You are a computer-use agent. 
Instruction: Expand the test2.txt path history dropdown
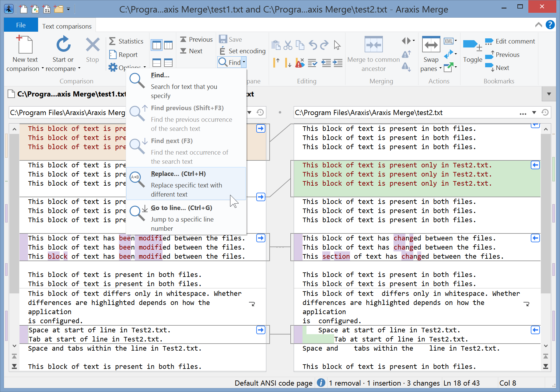tap(534, 113)
